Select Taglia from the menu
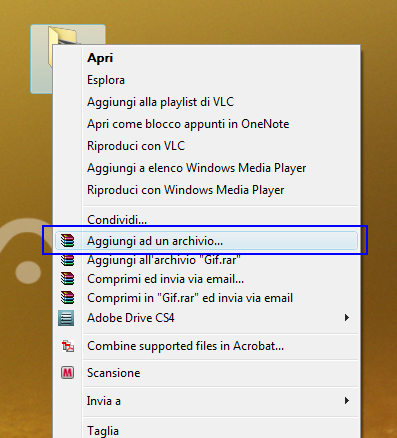 tap(103, 431)
